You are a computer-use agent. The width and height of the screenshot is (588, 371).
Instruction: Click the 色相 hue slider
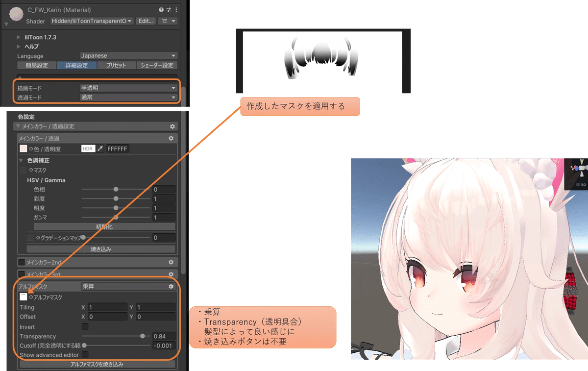click(x=116, y=189)
